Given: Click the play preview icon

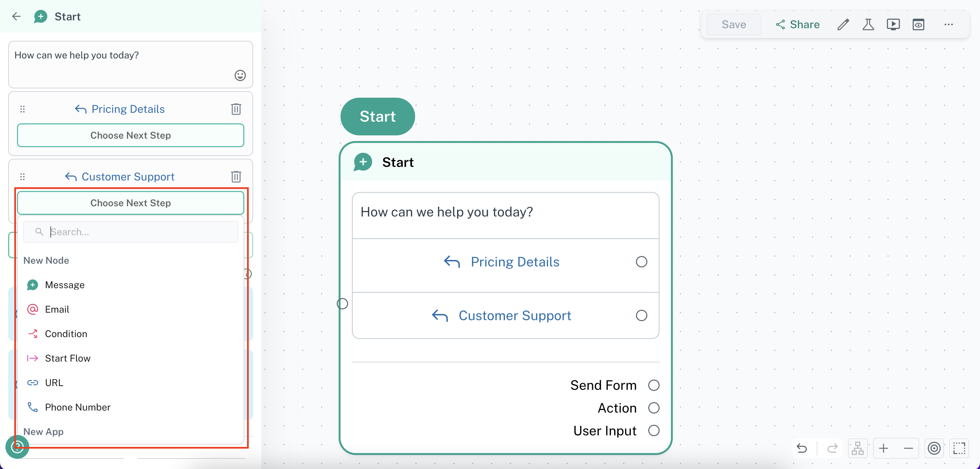Looking at the screenshot, I should (x=893, y=25).
